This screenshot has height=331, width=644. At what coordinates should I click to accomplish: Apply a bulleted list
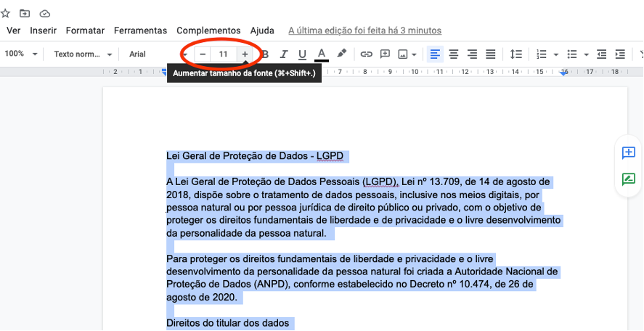[x=572, y=54]
